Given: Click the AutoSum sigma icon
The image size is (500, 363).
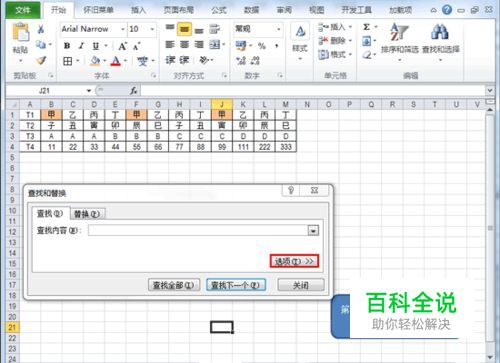Looking at the screenshot, I should click(x=366, y=27).
